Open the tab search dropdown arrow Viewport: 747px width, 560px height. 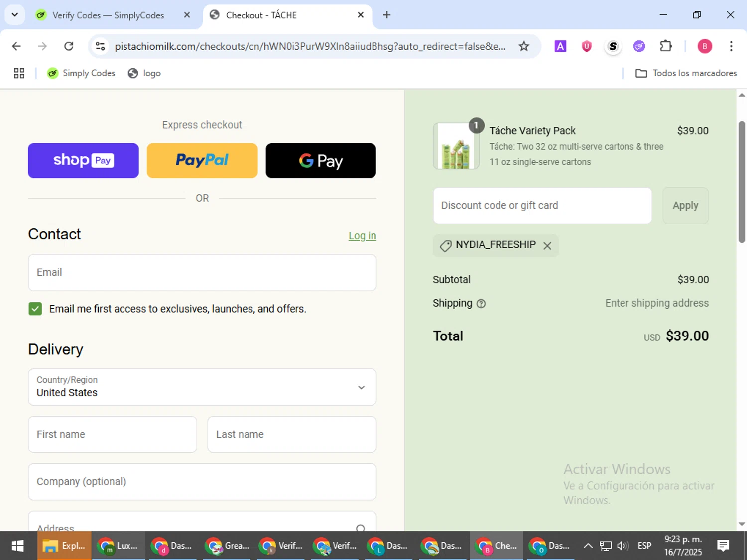coord(15,15)
